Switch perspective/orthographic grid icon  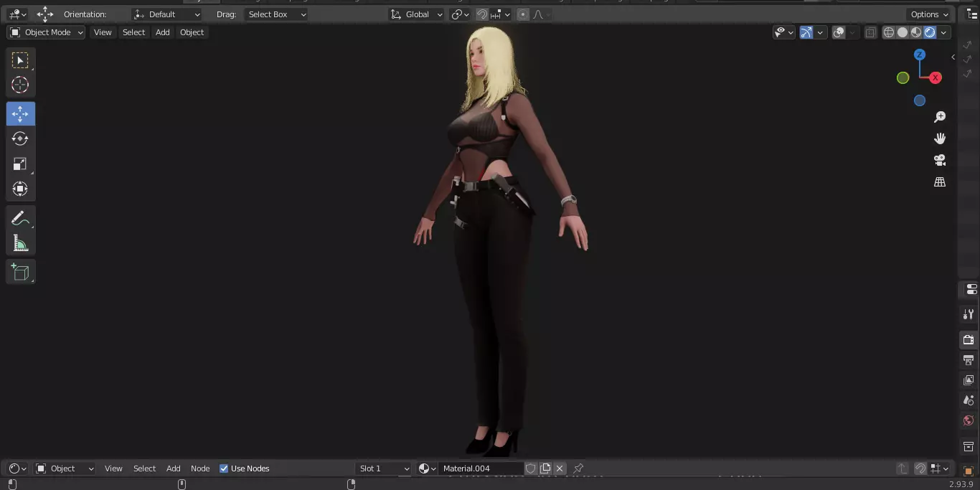[x=940, y=182]
